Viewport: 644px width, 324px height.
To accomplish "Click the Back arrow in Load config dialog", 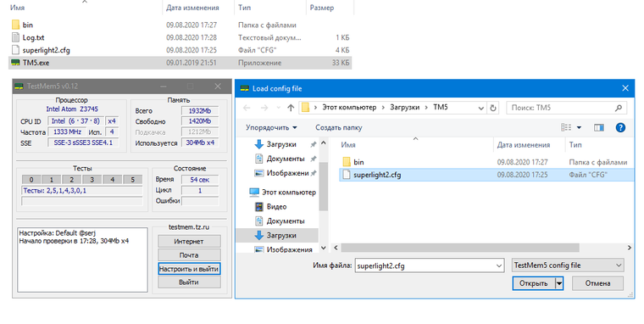I will [x=247, y=108].
